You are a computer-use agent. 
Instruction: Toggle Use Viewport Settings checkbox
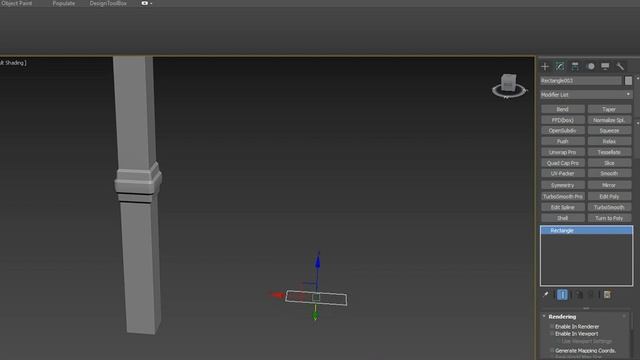coord(558,341)
